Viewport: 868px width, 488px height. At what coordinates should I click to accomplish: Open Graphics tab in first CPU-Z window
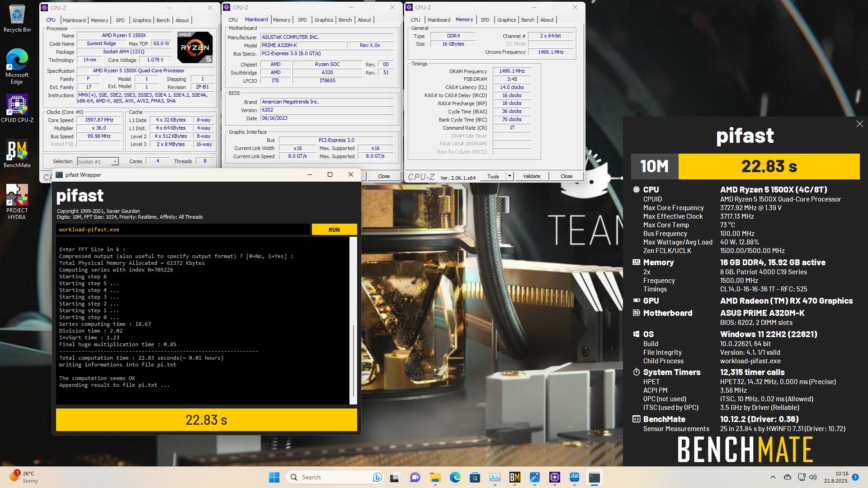pos(142,20)
